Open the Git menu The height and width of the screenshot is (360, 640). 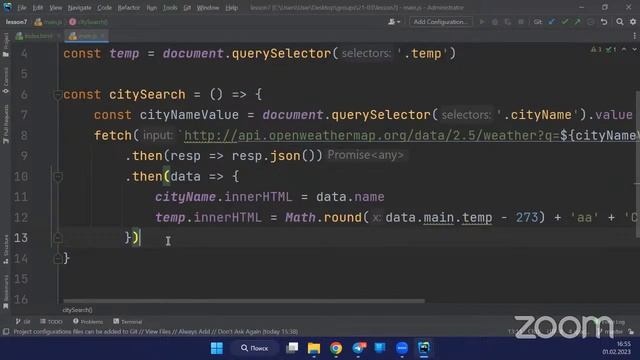point(187,8)
